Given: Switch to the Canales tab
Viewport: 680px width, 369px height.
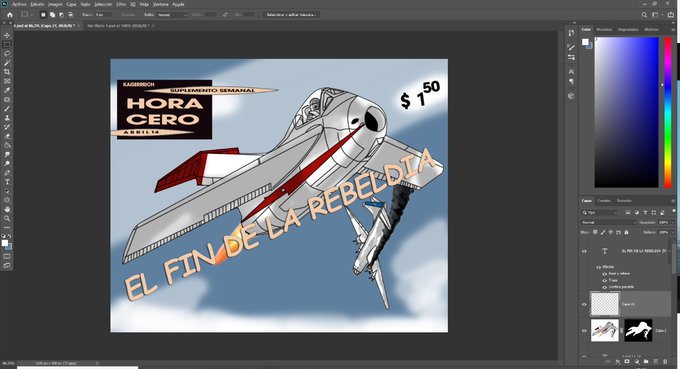Looking at the screenshot, I should (x=604, y=201).
